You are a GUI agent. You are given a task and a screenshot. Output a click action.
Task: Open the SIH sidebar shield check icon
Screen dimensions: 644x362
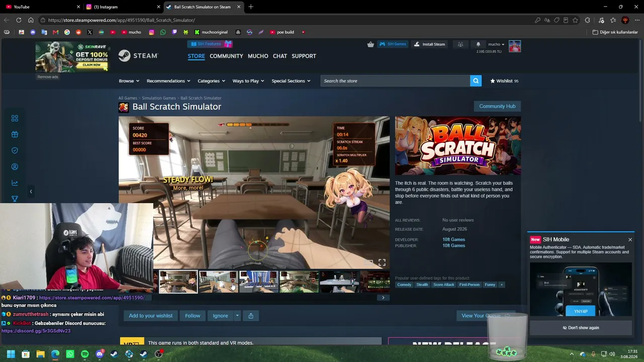pos(15,150)
